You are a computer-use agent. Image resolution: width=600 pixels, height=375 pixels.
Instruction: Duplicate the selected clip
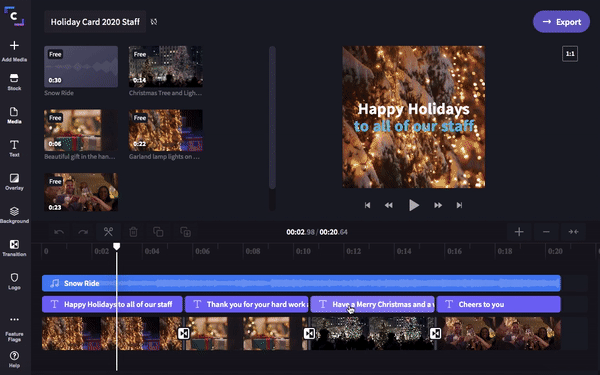[186, 232]
